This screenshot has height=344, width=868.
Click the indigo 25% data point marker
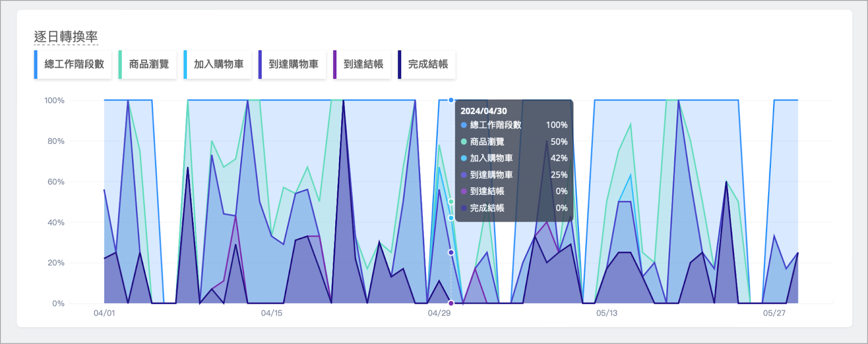(x=451, y=252)
